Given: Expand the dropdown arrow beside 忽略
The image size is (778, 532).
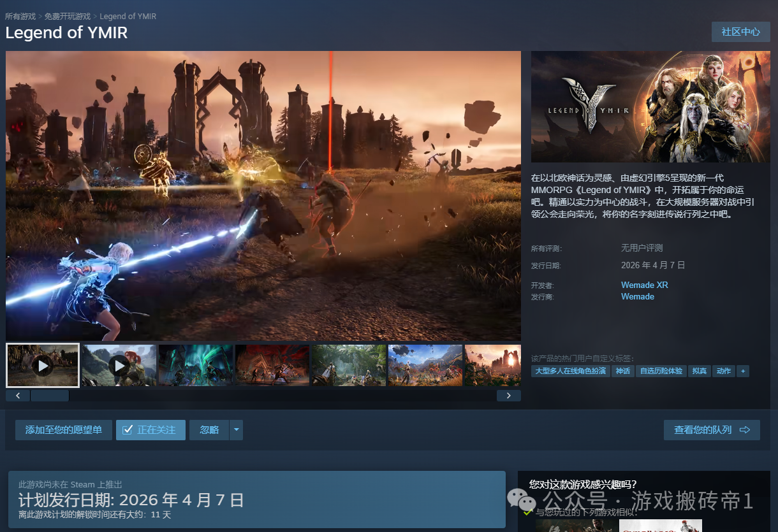Looking at the screenshot, I should 236,430.
